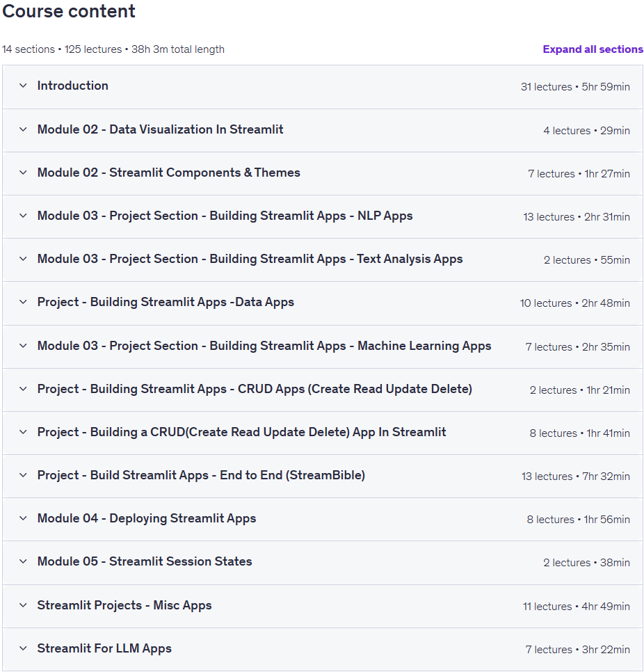Expand chevron for Data Visualization In Streamlit
Image resolution: width=644 pixels, height=672 pixels.
pos(23,129)
